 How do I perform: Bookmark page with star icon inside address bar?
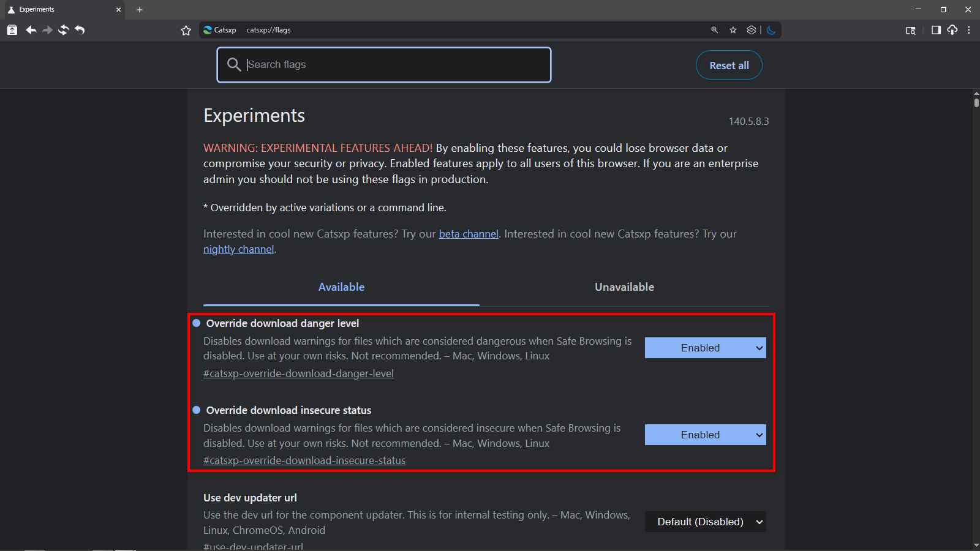click(733, 30)
